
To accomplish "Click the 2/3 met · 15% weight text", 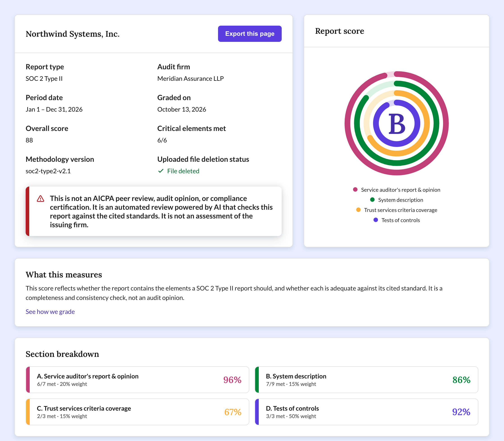I will [x=62, y=416].
